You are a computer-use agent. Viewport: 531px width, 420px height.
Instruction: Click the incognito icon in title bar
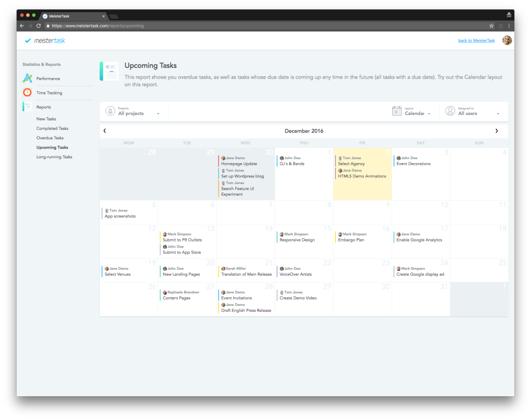509,15
